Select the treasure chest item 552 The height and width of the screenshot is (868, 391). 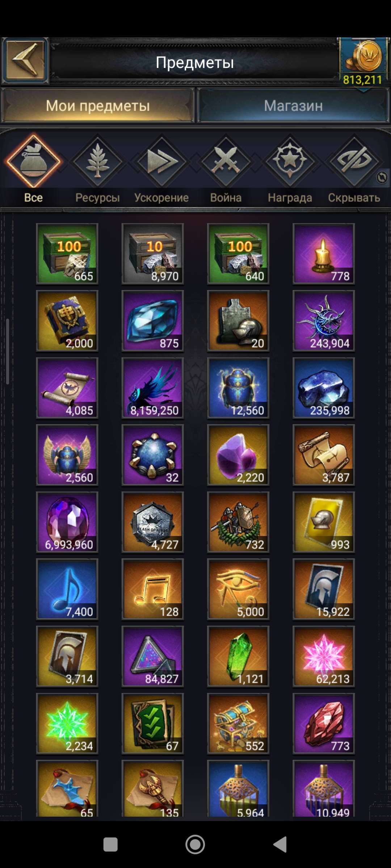point(238,723)
